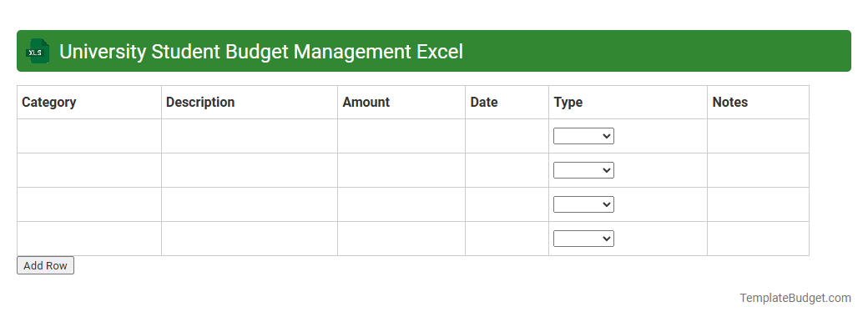This screenshot has height=322, width=868.
Task: Open the Type dropdown in fourth row
Action: 583,239
